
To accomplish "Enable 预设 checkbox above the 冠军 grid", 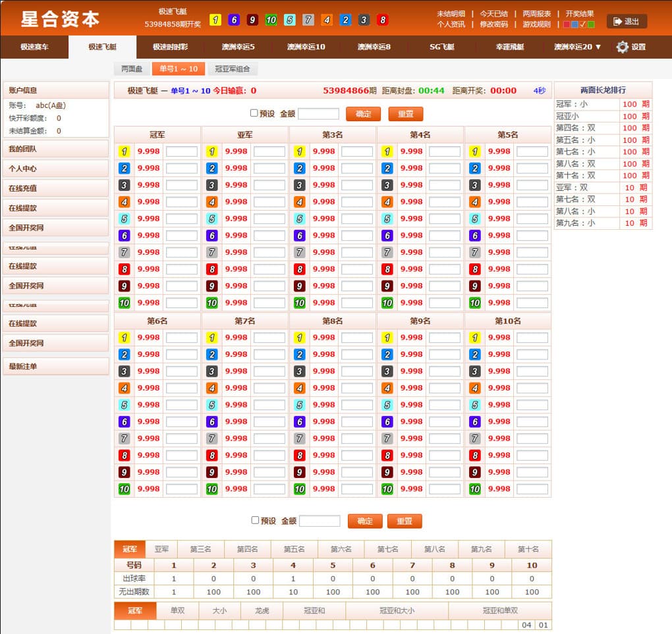I will tap(254, 113).
